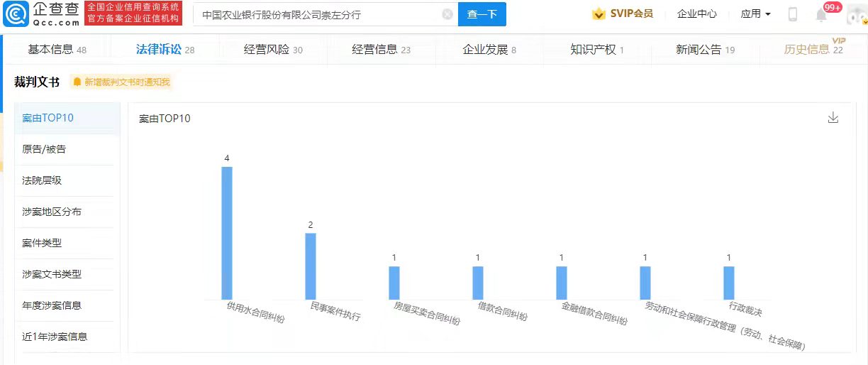The image size is (868, 365).
Task: Open the 应用 dropdown menu
Action: [755, 13]
